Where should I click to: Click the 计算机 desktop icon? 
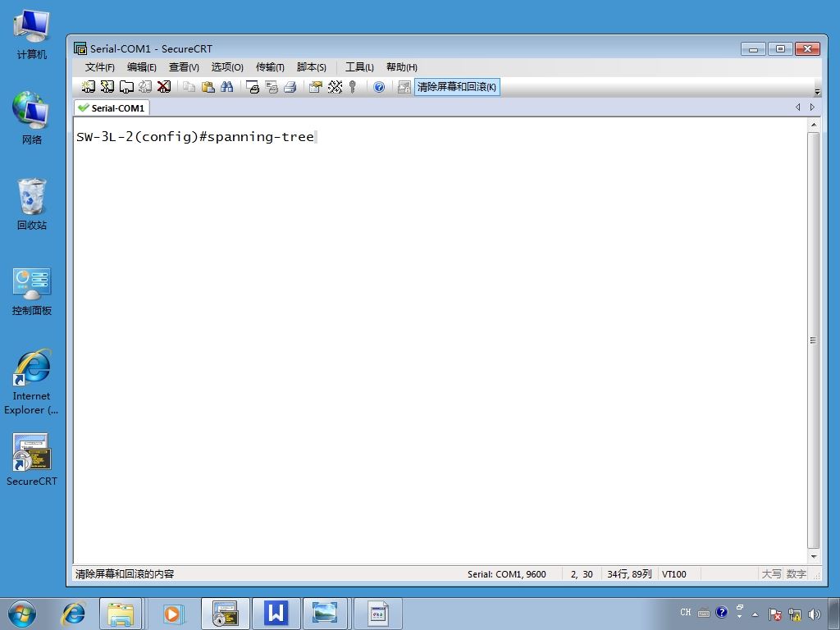pyautogui.click(x=32, y=34)
